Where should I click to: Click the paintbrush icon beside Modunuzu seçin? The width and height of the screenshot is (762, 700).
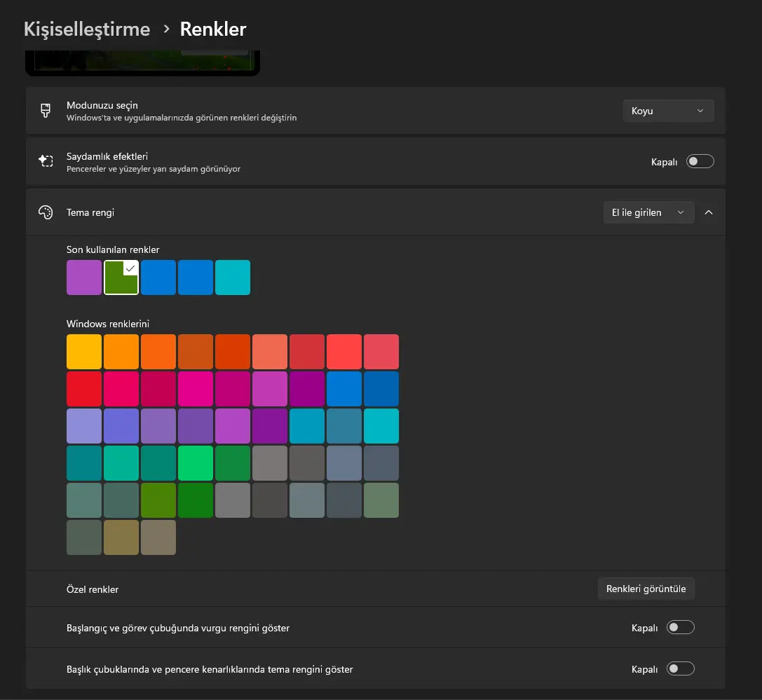coord(45,111)
